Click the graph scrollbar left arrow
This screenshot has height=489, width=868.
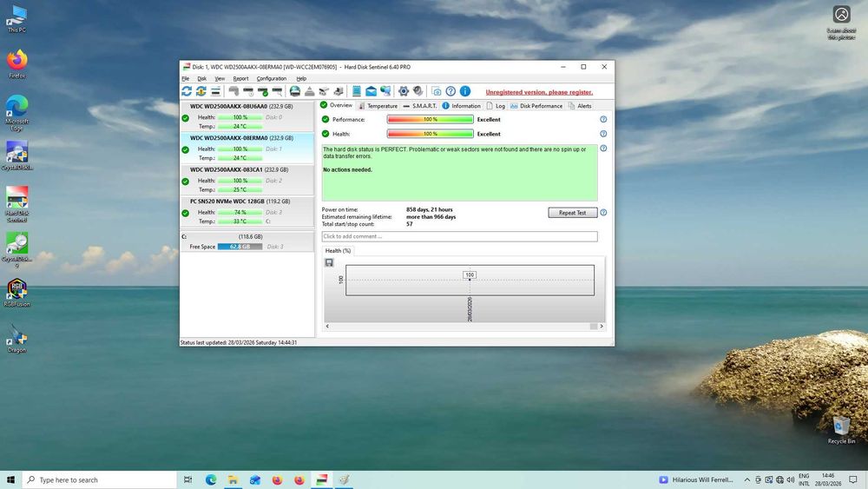327,327
